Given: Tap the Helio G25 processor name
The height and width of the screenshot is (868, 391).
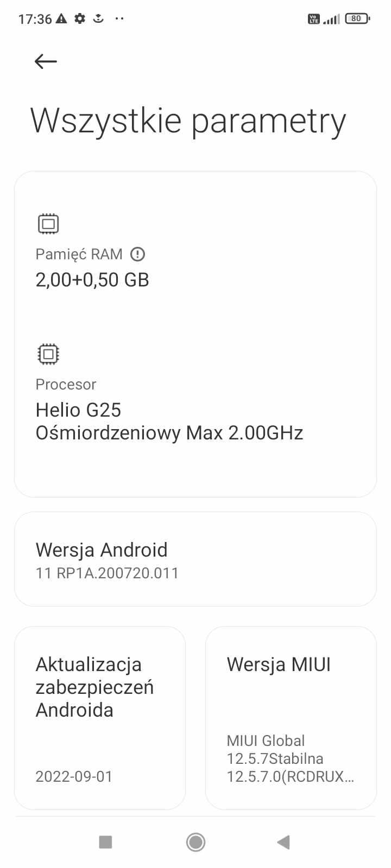Looking at the screenshot, I should pos(78,410).
